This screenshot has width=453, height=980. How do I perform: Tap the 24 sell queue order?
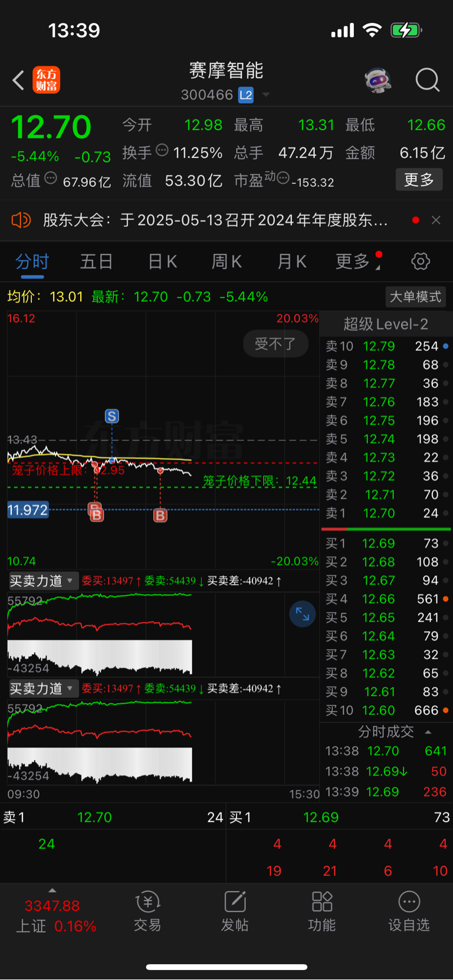coord(47,844)
